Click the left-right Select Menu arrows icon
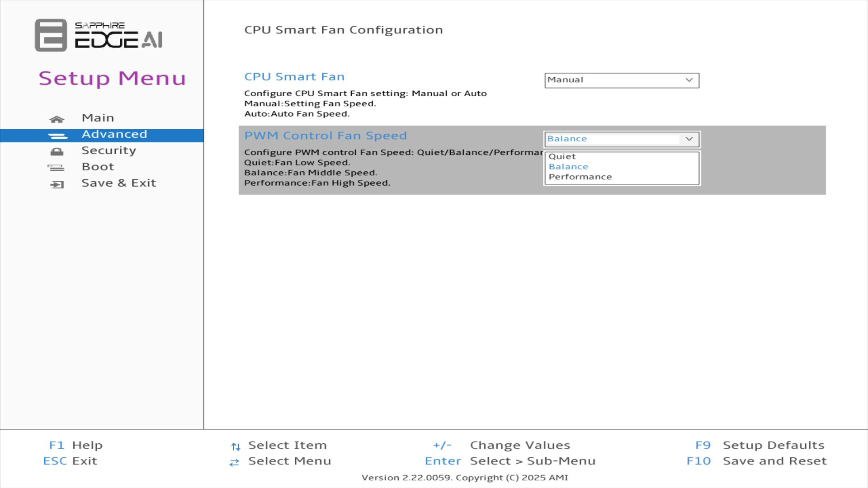 tap(234, 463)
